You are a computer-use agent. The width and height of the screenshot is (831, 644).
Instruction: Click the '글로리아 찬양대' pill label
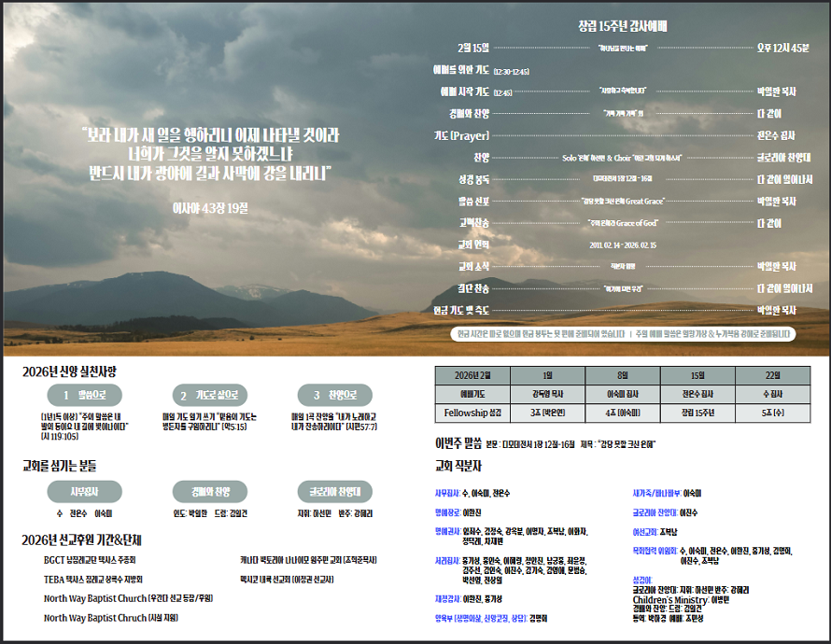coord(335,492)
